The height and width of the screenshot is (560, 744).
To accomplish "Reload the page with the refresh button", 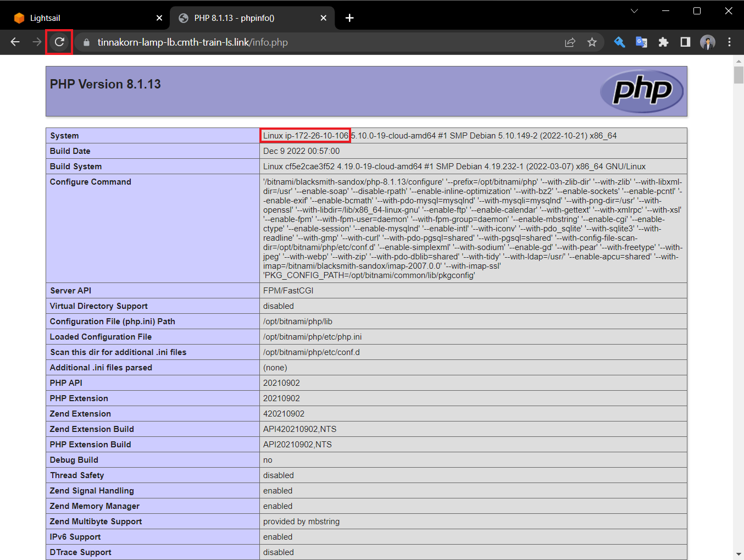I will click(59, 42).
